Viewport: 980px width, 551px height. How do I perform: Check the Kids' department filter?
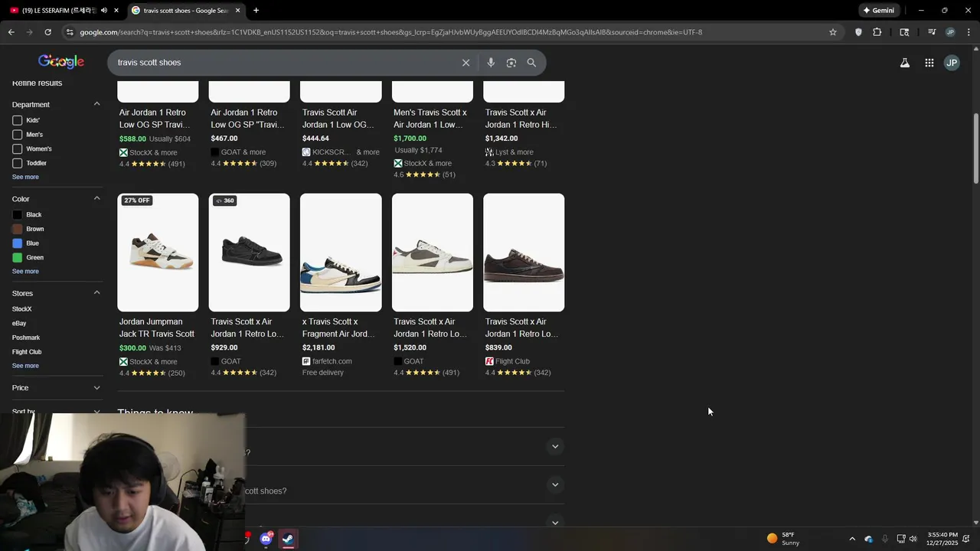17,120
